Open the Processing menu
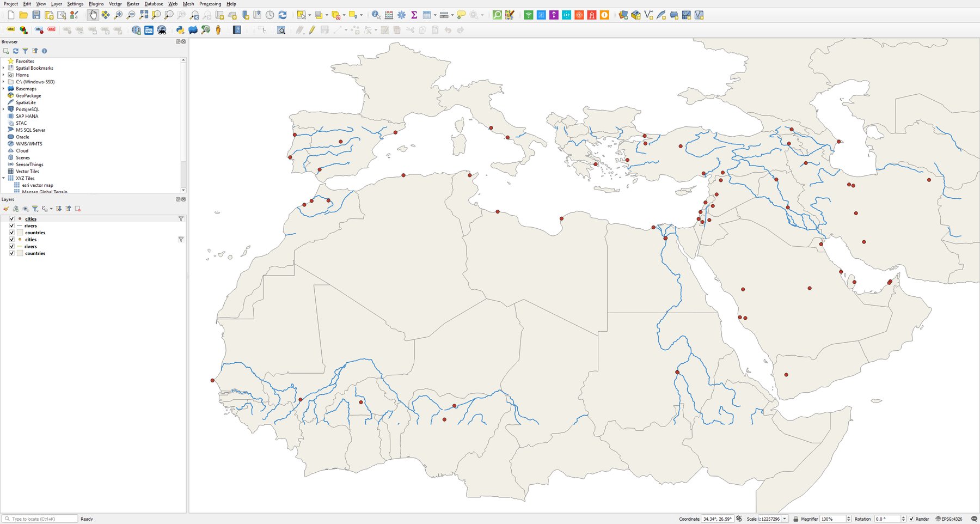Screen dimensions: 980x524 [210, 4]
